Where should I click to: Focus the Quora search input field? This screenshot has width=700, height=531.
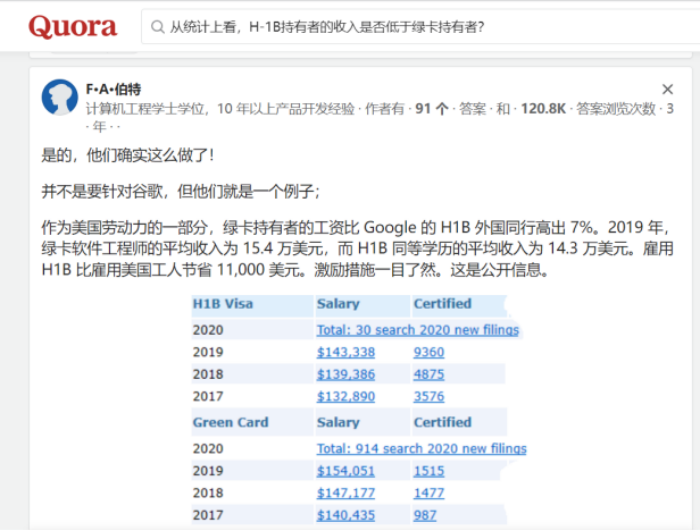pos(420,27)
